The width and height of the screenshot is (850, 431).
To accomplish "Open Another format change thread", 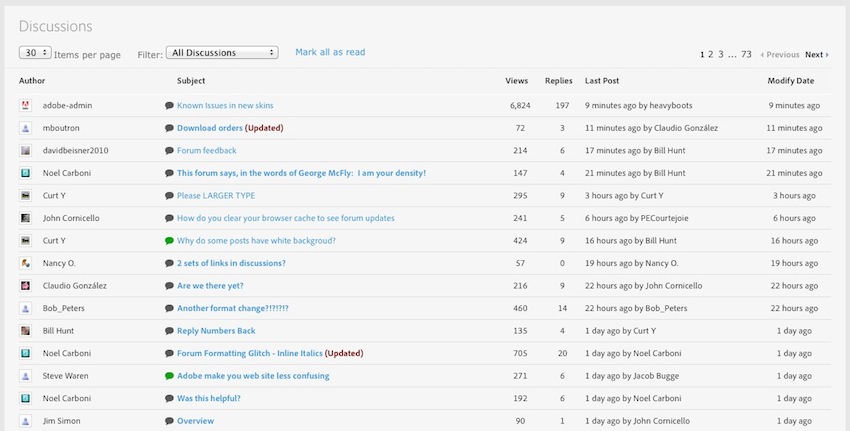I will (233, 308).
